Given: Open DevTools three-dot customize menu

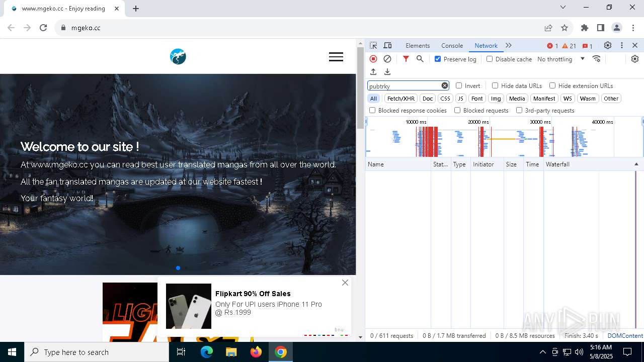Looking at the screenshot, I should tap(622, 45).
